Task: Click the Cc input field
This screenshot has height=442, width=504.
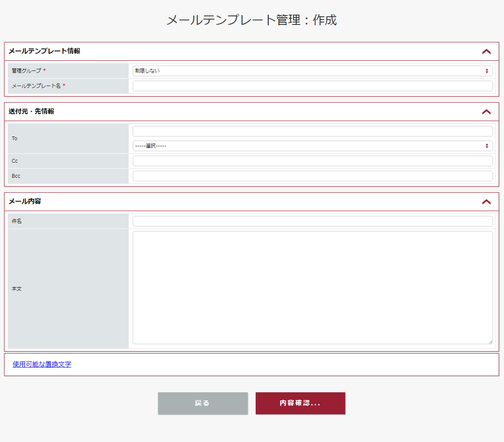Action: [313, 161]
